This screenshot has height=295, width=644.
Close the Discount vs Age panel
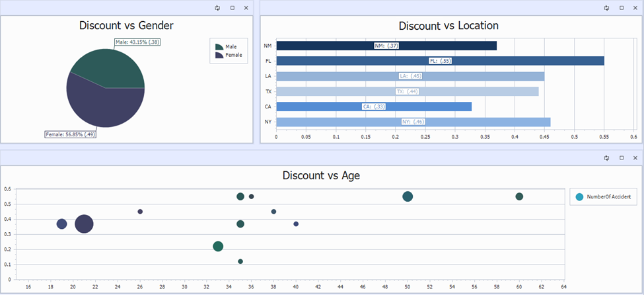click(x=635, y=158)
